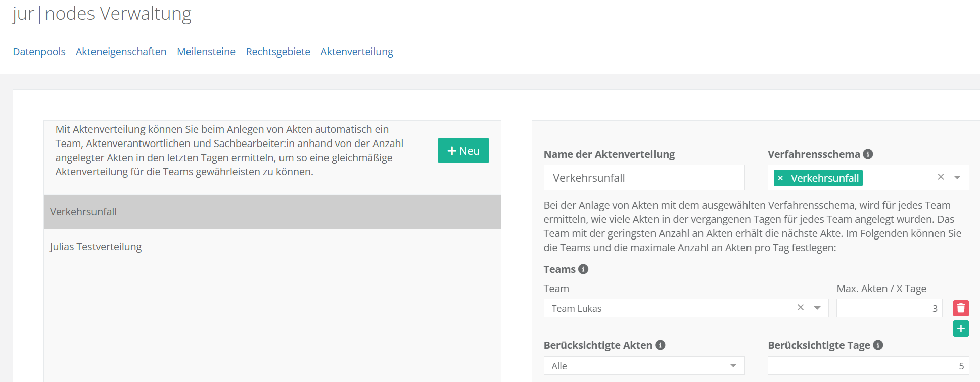Remove the Verkehrsunfall tag from Verfahrensschema
The image size is (980, 382).
(x=780, y=178)
